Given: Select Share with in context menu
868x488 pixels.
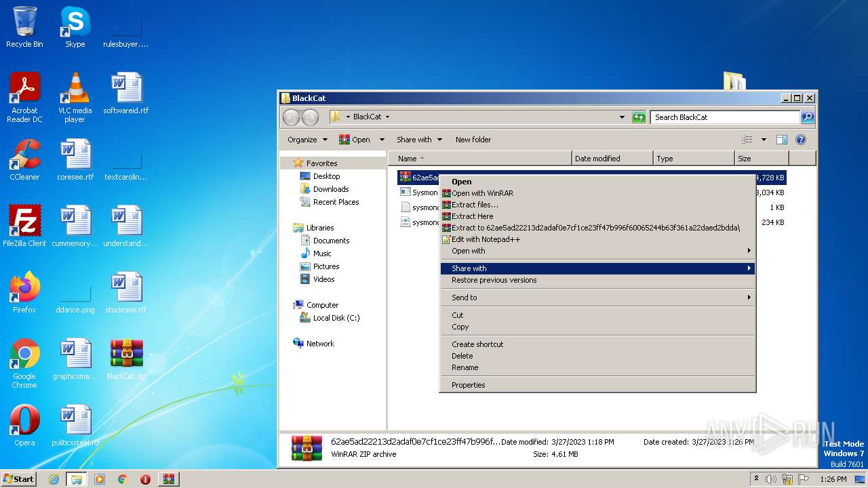Looking at the screenshot, I should (597, 268).
